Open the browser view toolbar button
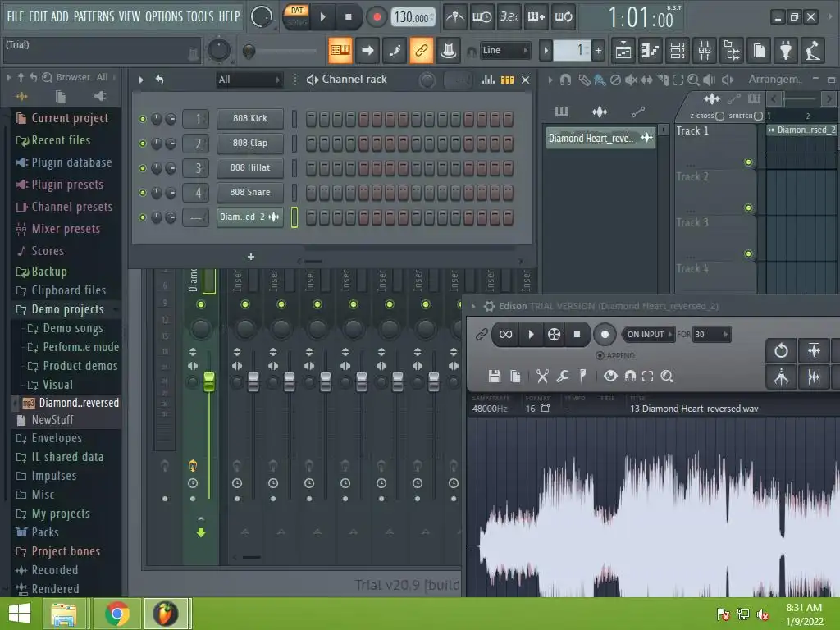The height and width of the screenshot is (630, 840). coord(731,51)
